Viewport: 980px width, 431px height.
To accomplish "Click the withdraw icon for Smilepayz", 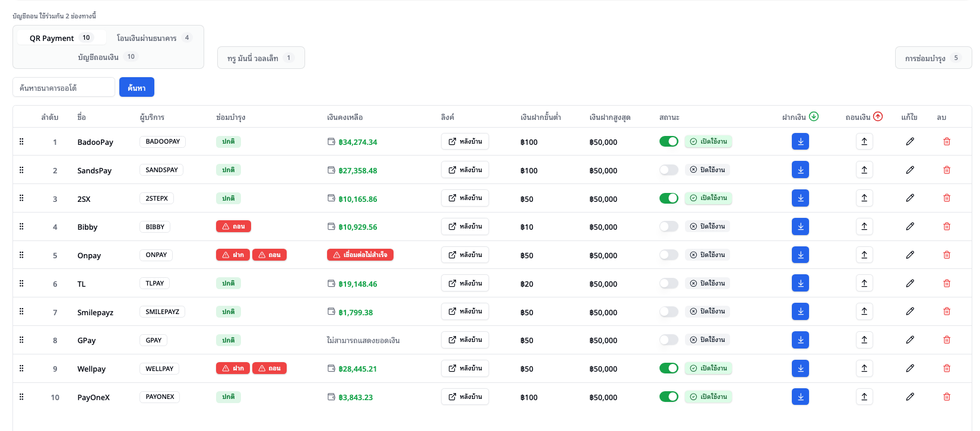I will (x=864, y=312).
